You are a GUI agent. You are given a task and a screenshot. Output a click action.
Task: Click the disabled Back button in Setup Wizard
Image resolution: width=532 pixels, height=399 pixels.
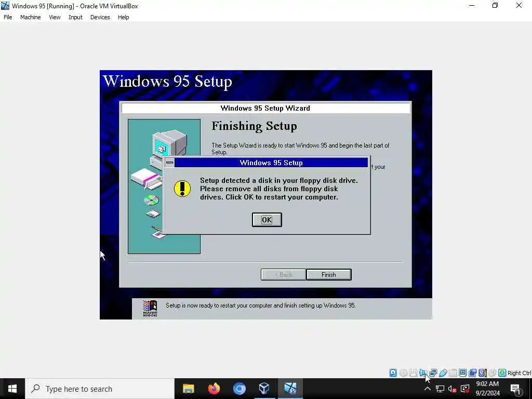[x=283, y=274]
